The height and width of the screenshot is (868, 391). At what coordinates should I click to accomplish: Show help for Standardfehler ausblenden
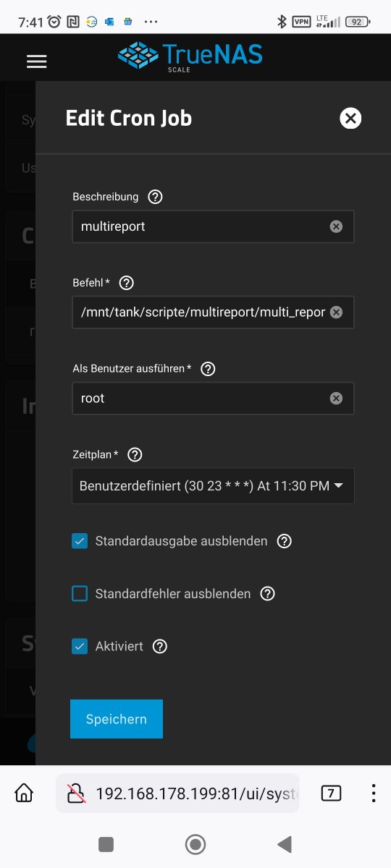[268, 594]
